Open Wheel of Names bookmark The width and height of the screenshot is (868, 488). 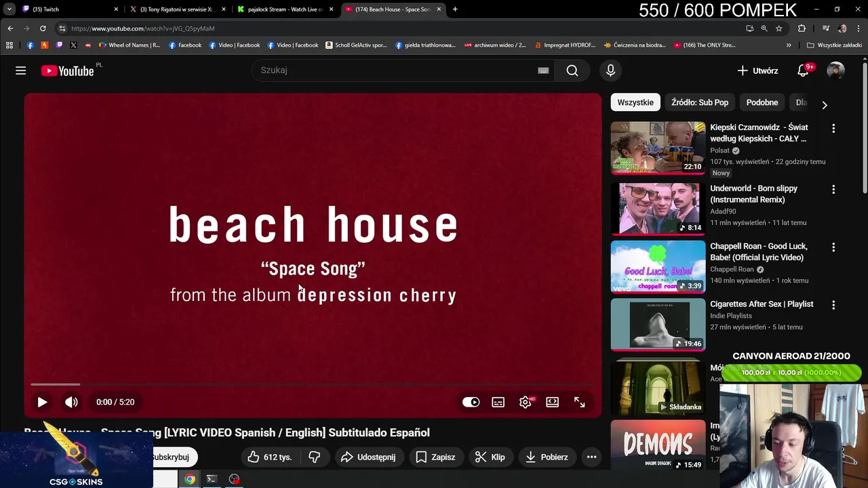click(x=130, y=45)
